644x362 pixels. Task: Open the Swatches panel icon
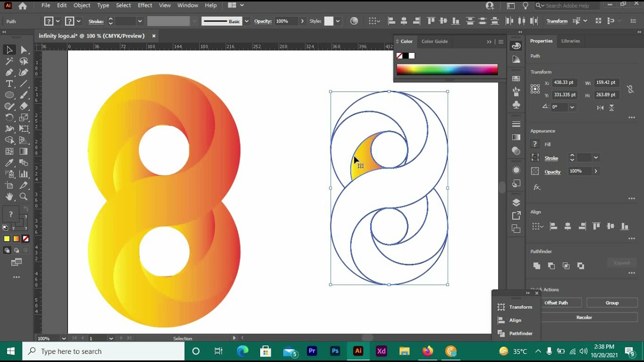516,78
